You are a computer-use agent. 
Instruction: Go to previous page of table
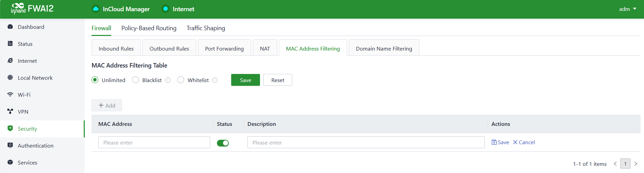click(615, 164)
